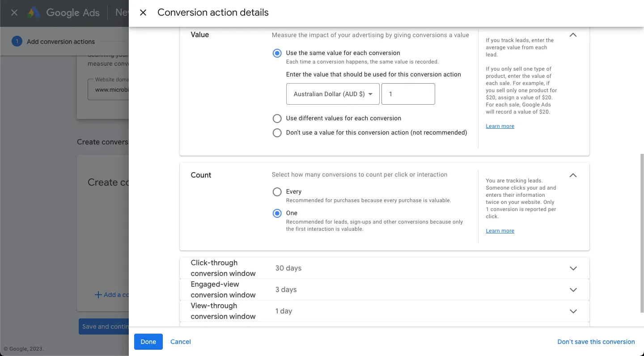The height and width of the screenshot is (356, 644).
Task: Collapse the Count section
Action: tap(573, 175)
